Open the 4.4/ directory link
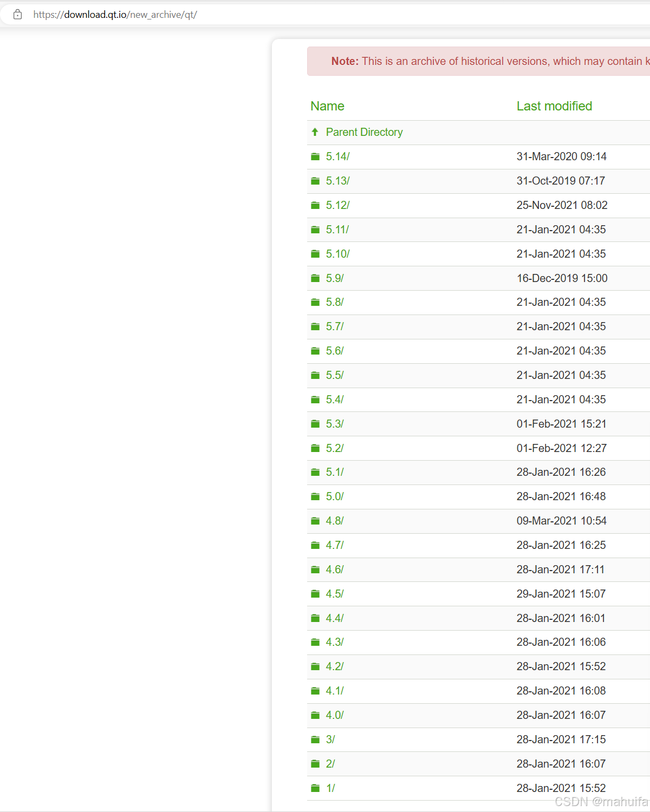 (335, 618)
